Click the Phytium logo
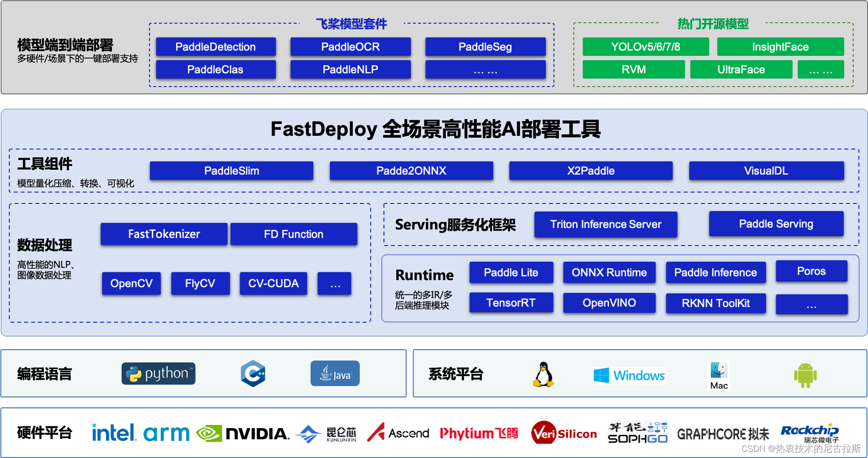Image resolution: width=868 pixels, height=458 pixels. point(479,433)
